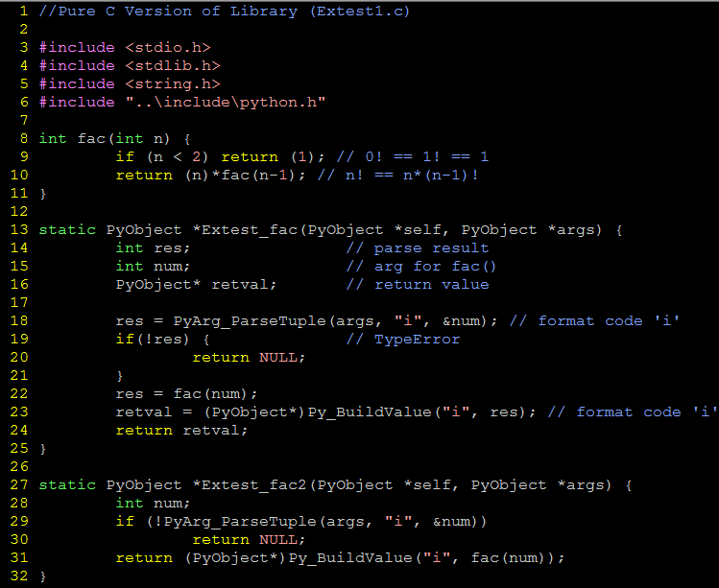Click "PyArg_ParseTuple(args," on line 18
The image size is (719, 588).
[x=277, y=320]
